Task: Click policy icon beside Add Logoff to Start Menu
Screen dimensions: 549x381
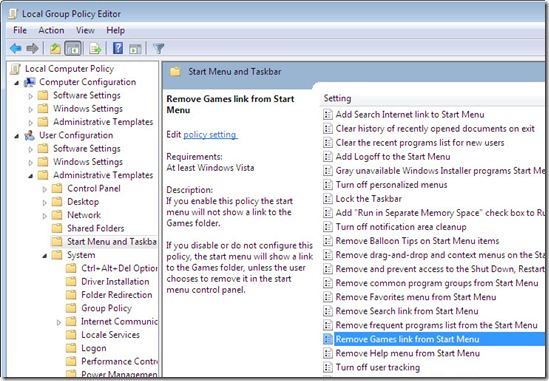Action: tap(328, 157)
